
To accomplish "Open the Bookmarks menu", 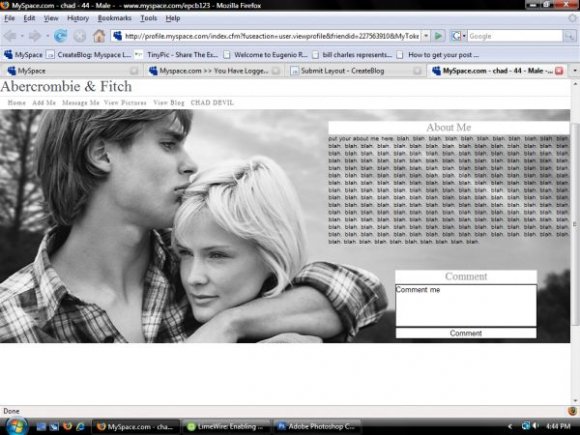I will [x=114, y=18].
